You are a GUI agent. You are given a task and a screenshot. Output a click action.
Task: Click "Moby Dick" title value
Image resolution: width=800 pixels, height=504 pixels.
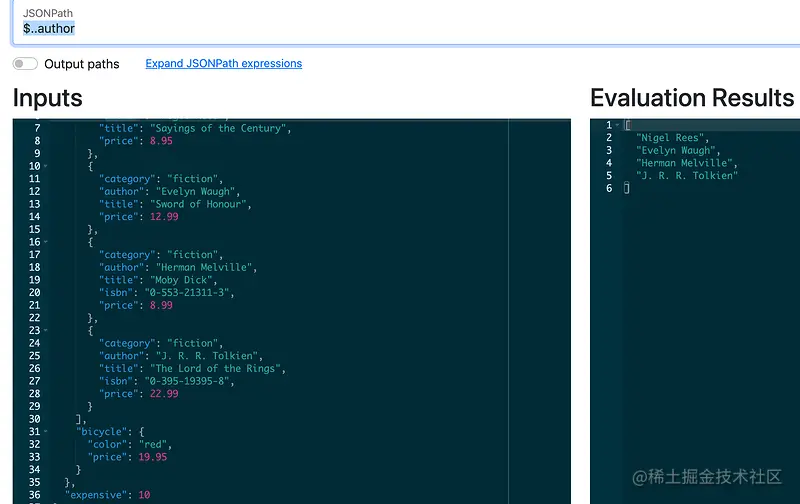tap(181, 280)
